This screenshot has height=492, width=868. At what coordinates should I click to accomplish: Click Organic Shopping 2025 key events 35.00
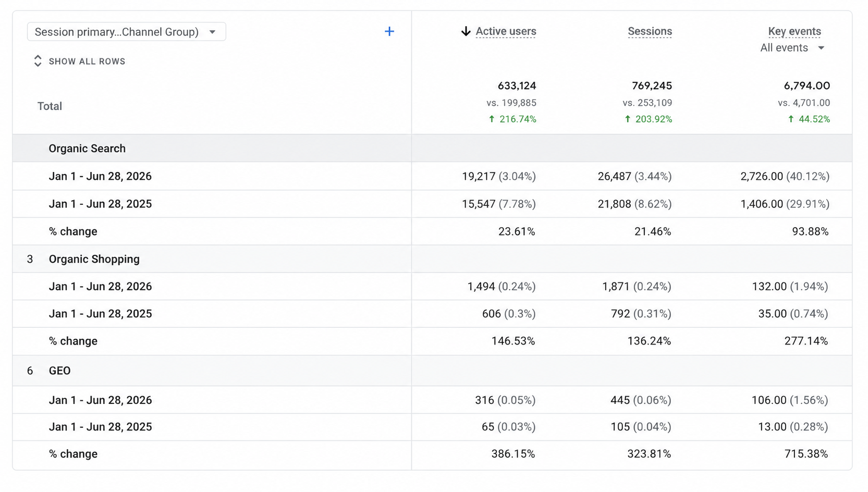(772, 314)
